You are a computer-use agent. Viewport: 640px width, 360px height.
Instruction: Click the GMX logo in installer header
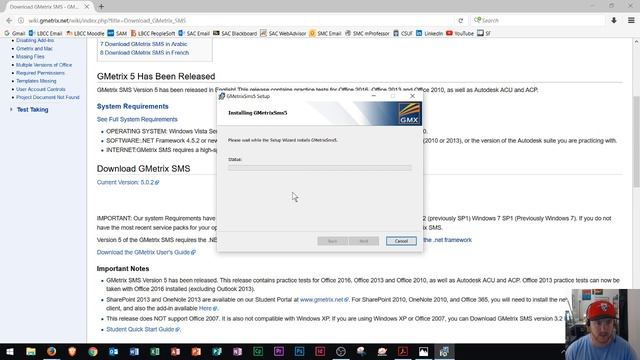point(409,113)
